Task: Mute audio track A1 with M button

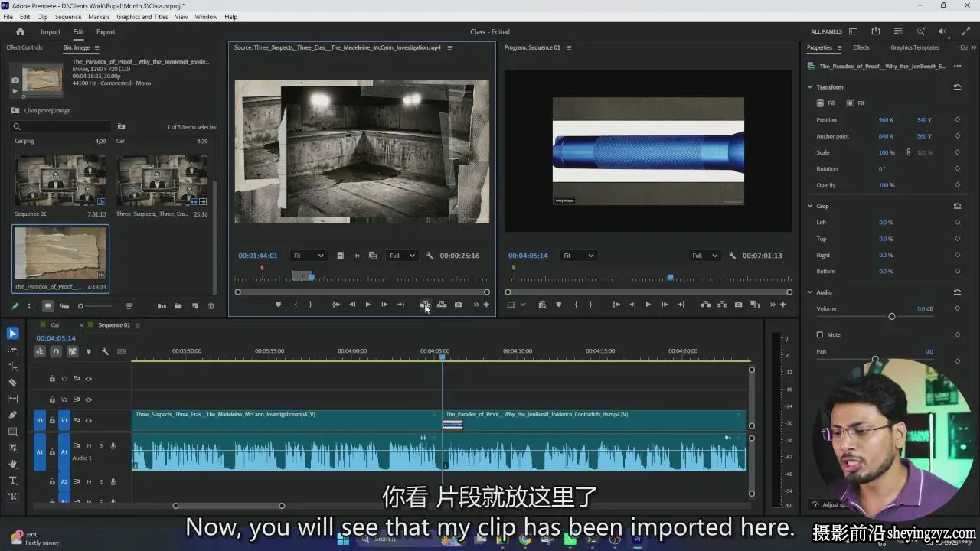Action: tap(89, 445)
